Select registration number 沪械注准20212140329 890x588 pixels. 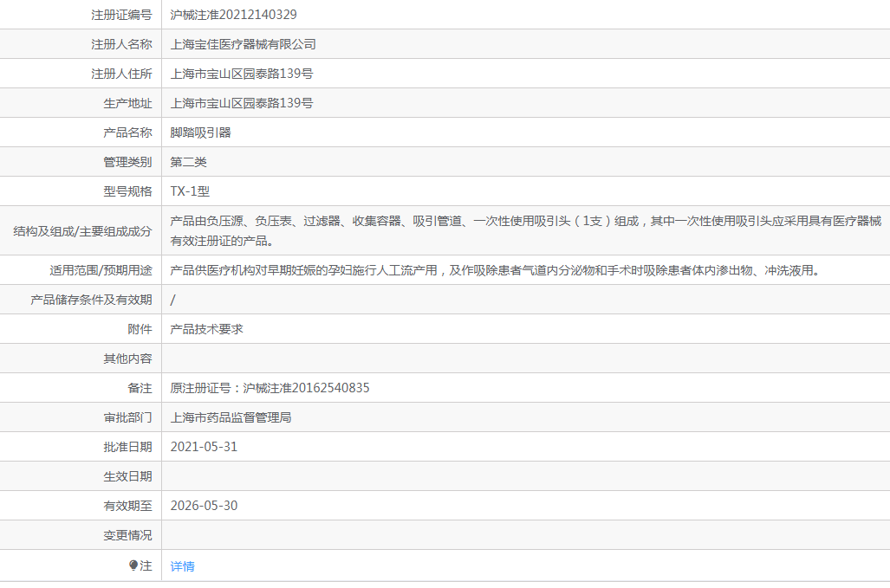[x=233, y=15]
